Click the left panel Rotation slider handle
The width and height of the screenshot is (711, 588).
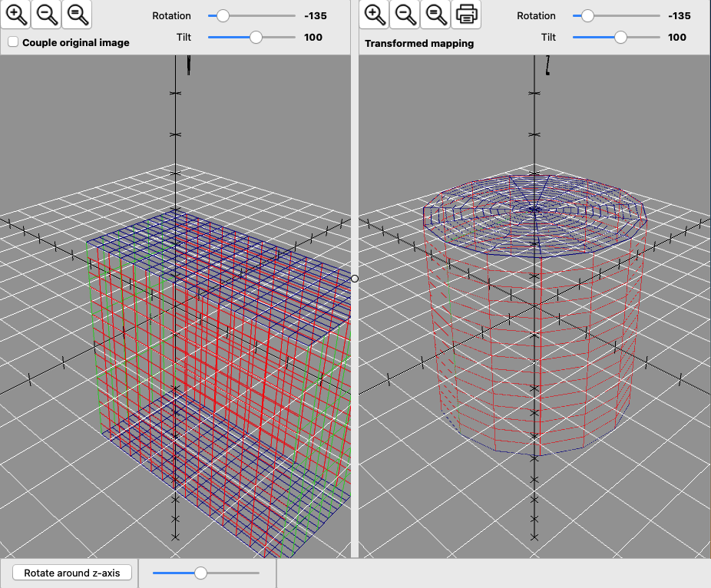223,15
